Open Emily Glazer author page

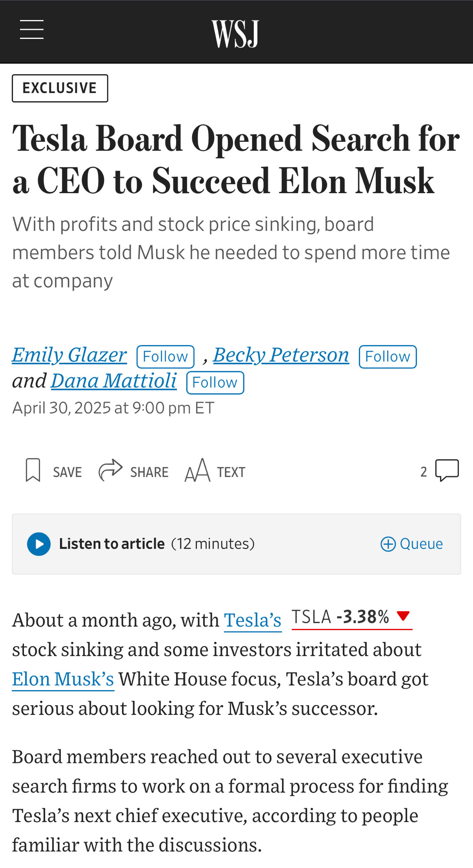[69, 355]
